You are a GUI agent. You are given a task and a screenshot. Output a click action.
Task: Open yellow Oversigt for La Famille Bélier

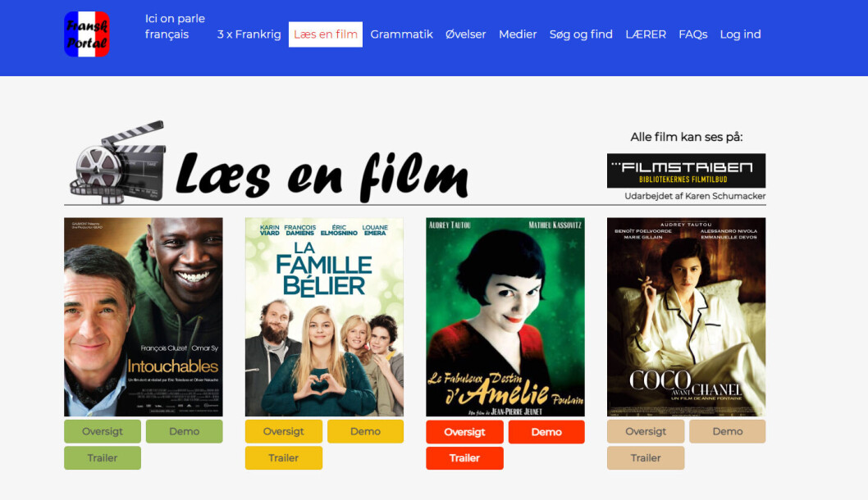tap(283, 431)
